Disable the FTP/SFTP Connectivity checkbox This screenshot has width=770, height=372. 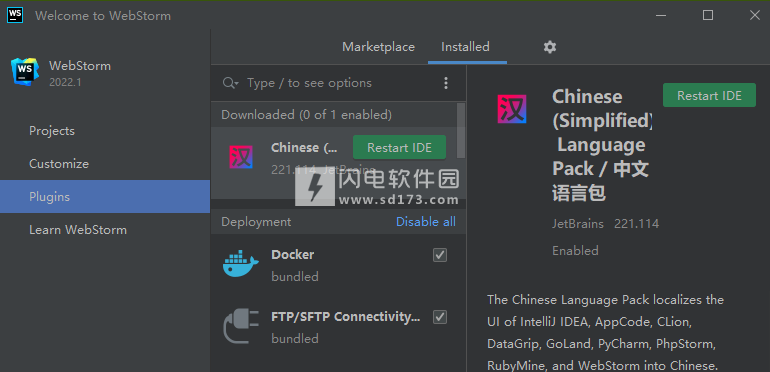[440, 317]
